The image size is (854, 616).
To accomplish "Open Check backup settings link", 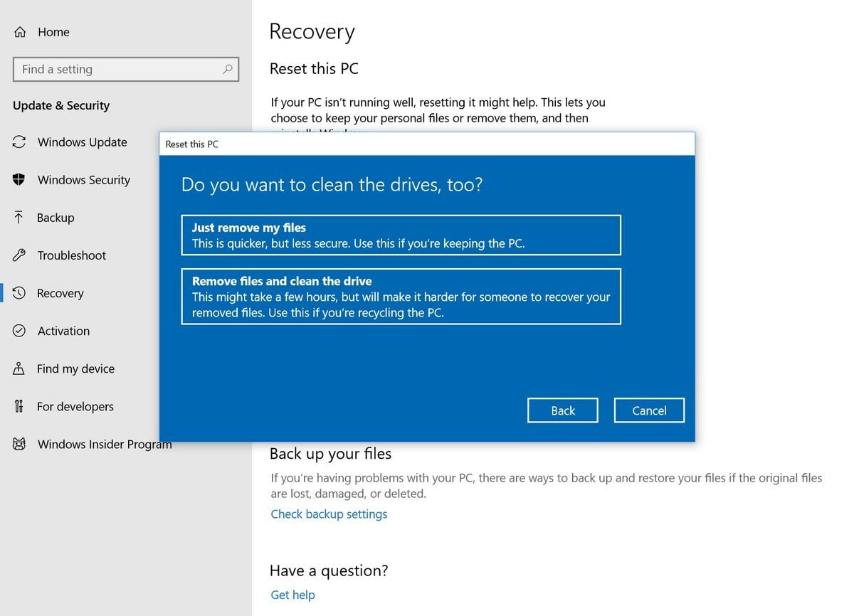I will click(x=329, y=514).
